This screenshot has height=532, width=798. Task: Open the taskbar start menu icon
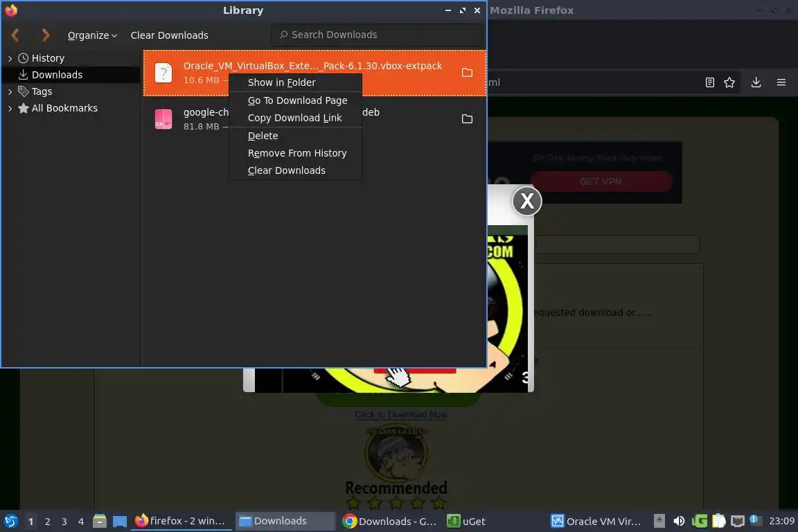(x=10, y=522)
